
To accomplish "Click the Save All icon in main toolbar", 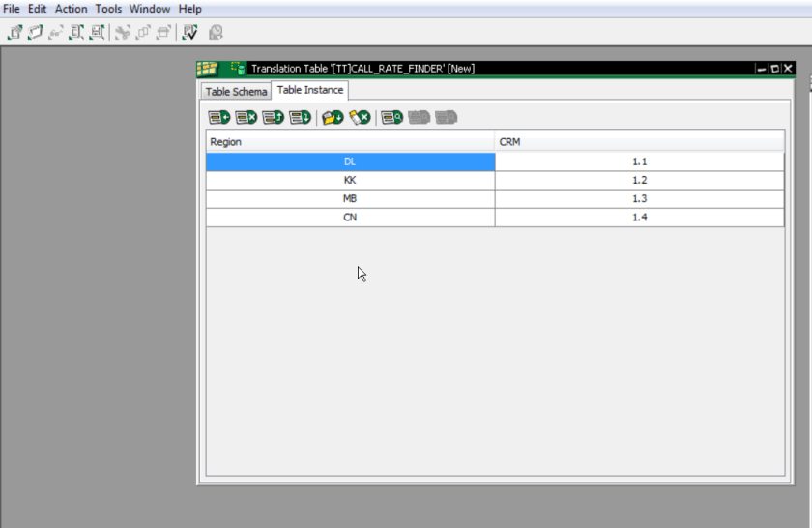I will pos(97,32).
